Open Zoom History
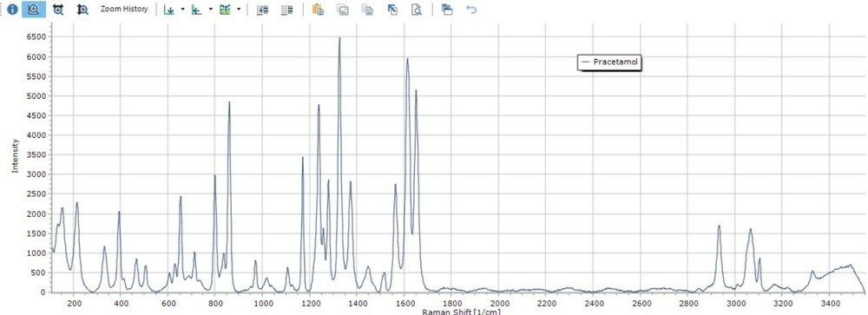 point(124,10)
